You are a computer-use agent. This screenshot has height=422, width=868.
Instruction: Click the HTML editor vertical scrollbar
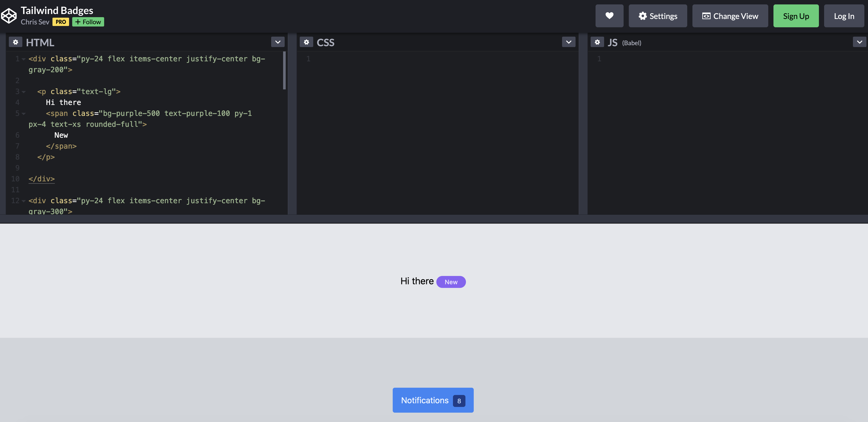[284, 70]
